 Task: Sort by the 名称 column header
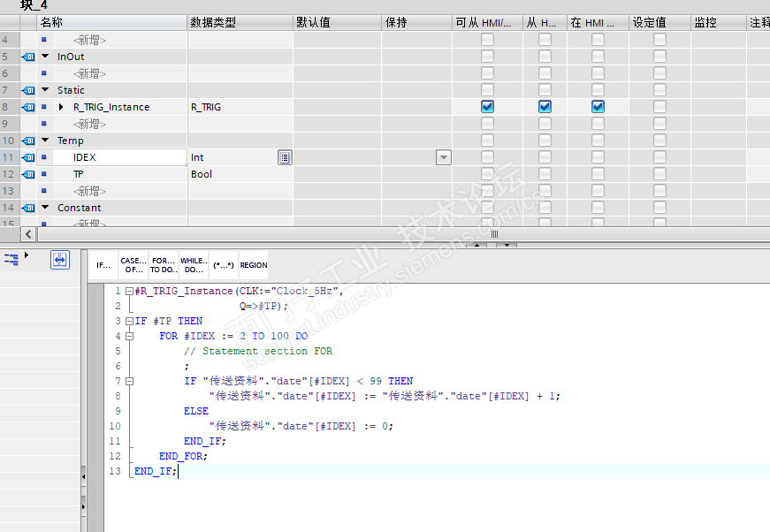tap(112, 22)
